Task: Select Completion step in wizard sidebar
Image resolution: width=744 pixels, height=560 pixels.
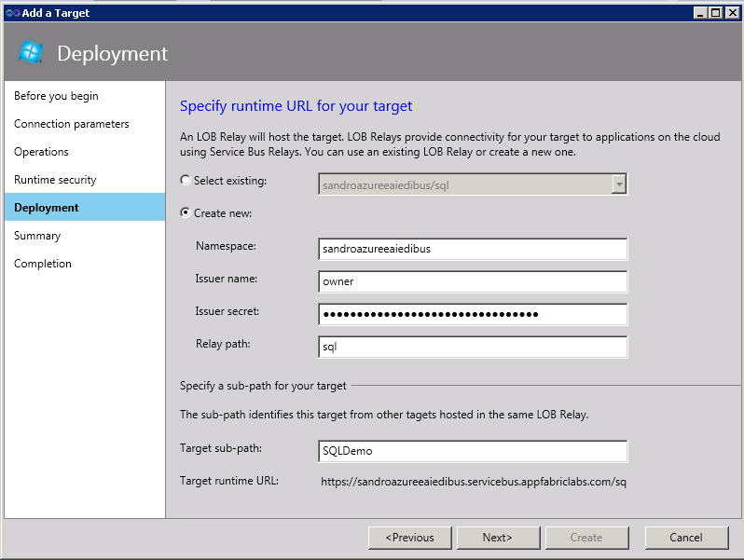Action: point(42,264)
